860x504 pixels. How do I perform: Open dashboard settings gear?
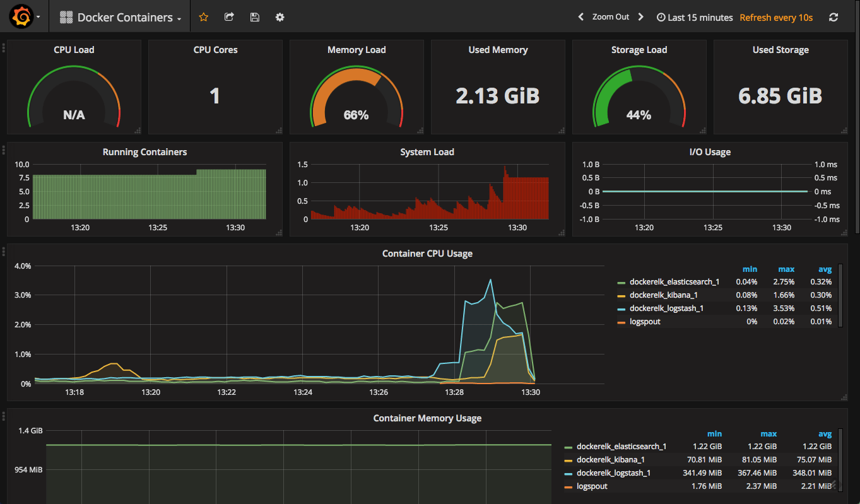pos(279,17)
